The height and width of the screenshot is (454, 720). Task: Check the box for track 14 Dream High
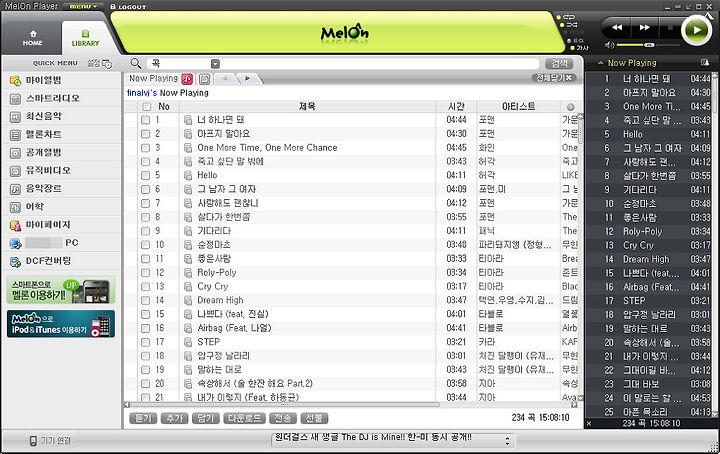coord(146,300)
